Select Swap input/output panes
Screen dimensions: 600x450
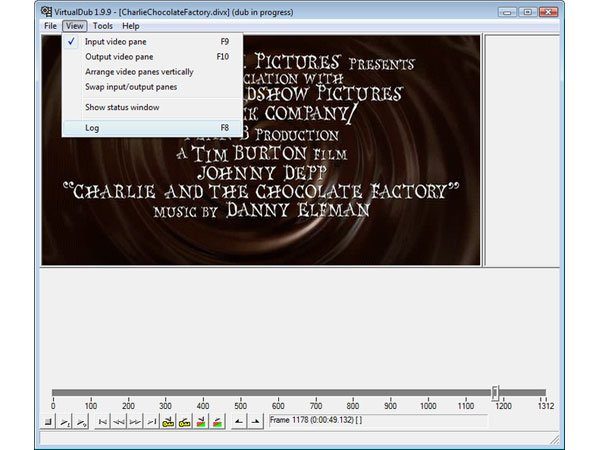click(x=152, y=87)
